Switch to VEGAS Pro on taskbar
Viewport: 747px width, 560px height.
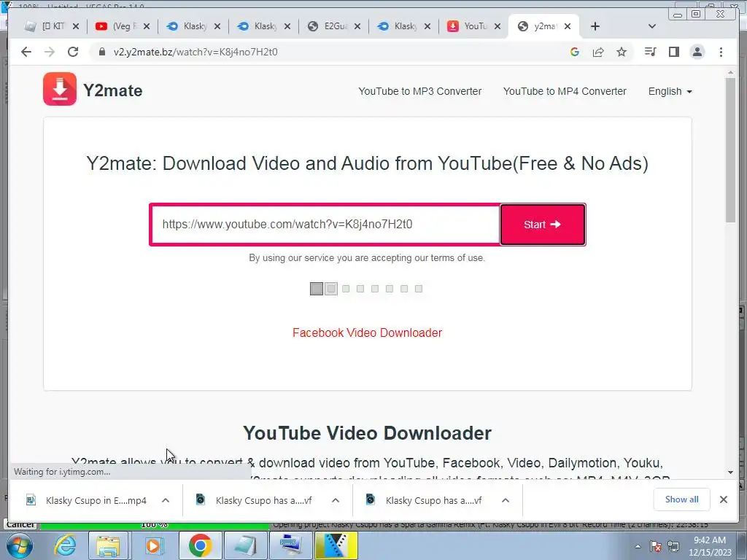(336, 545)
